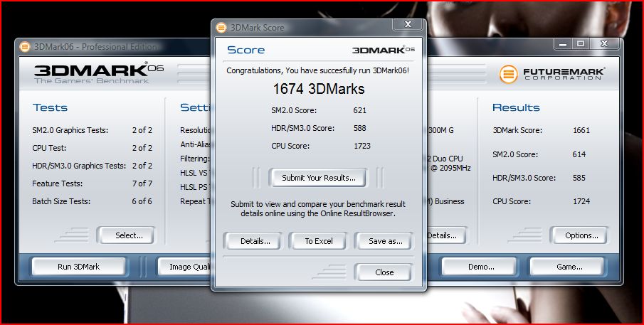
Task: Minimize the 3DMark06 main window
Action: (563, 43)
